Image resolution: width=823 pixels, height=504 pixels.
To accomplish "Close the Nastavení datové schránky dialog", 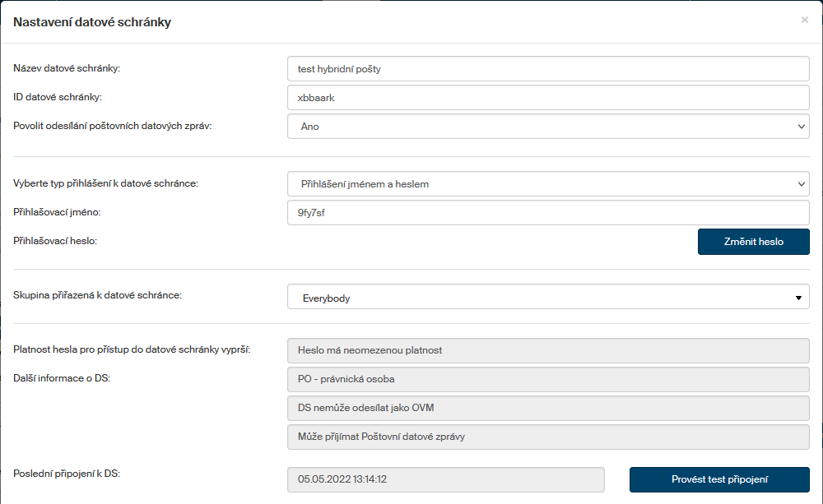I will [x=804, y=20].
